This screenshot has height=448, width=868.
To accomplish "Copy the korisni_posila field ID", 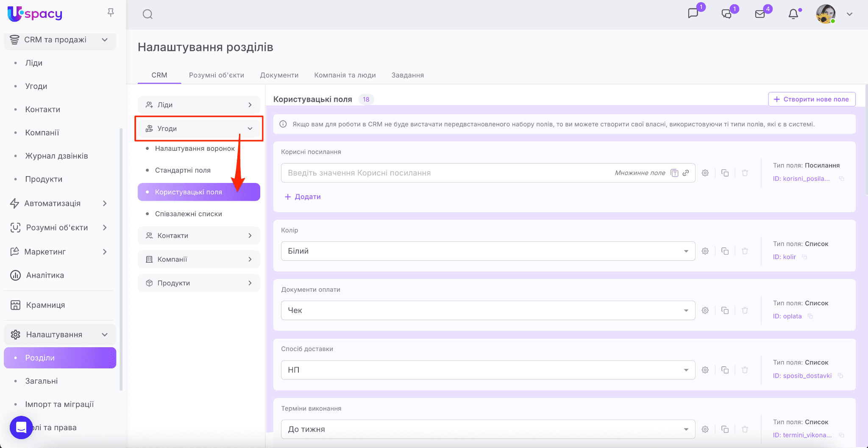I will (x=842, y=179).
